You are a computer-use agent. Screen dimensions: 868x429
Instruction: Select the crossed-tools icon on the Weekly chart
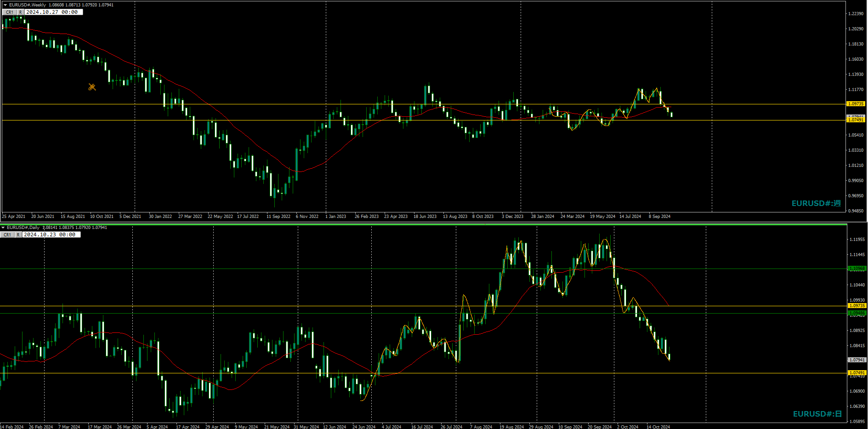click(x=92, y=87)
